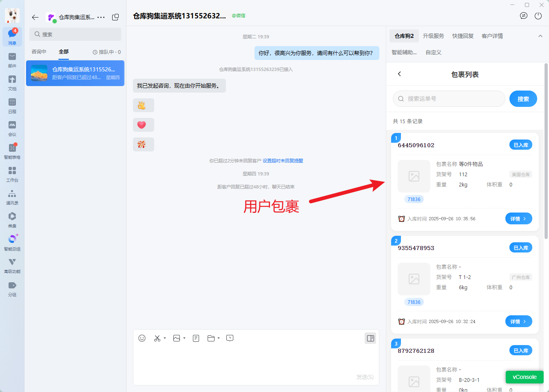Click 已入库 status on package 9355478953
Screen dimensions: 549x392
pos(521,248)
